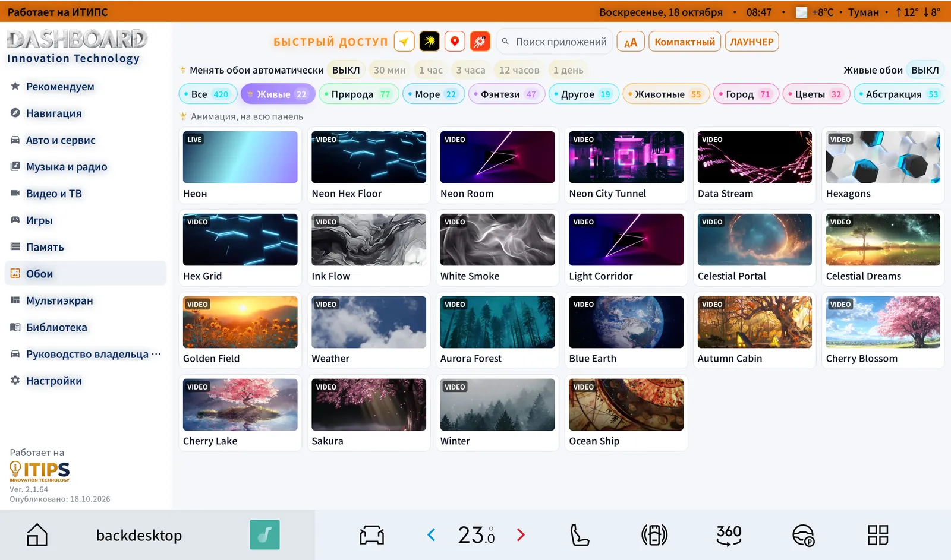Toggle live wallpapers ВЫКЛ switch
This screenshot has height=560, width=951.
pyautogui.click(x=925, y=70)
